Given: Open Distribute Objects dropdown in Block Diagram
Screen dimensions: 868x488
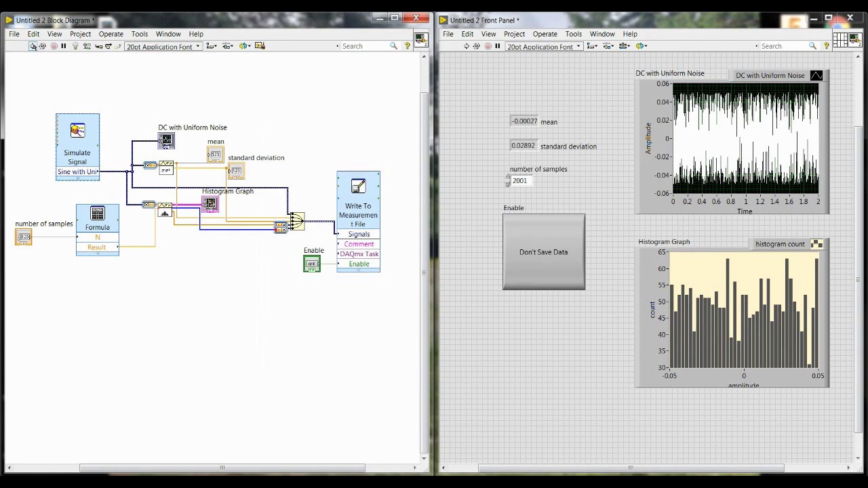Looking at the screenshot, I should click(227, 46).
